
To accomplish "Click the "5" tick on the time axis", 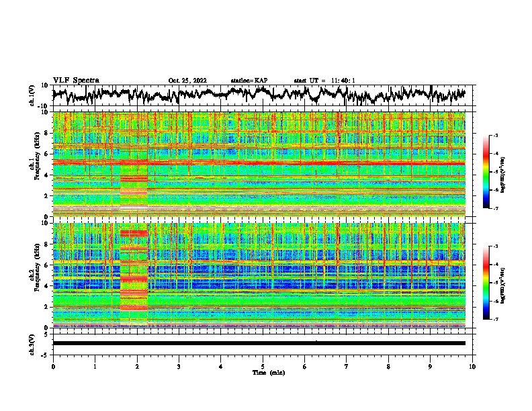I will click(x=263, y=366).
